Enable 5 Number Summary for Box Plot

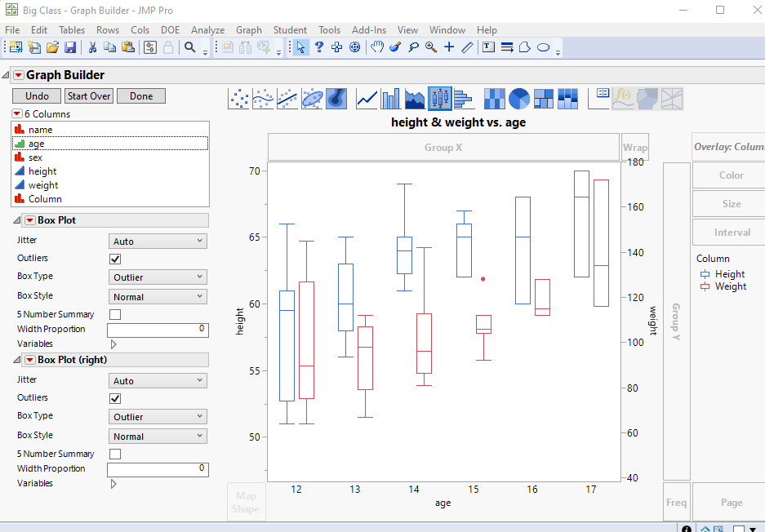115,314
